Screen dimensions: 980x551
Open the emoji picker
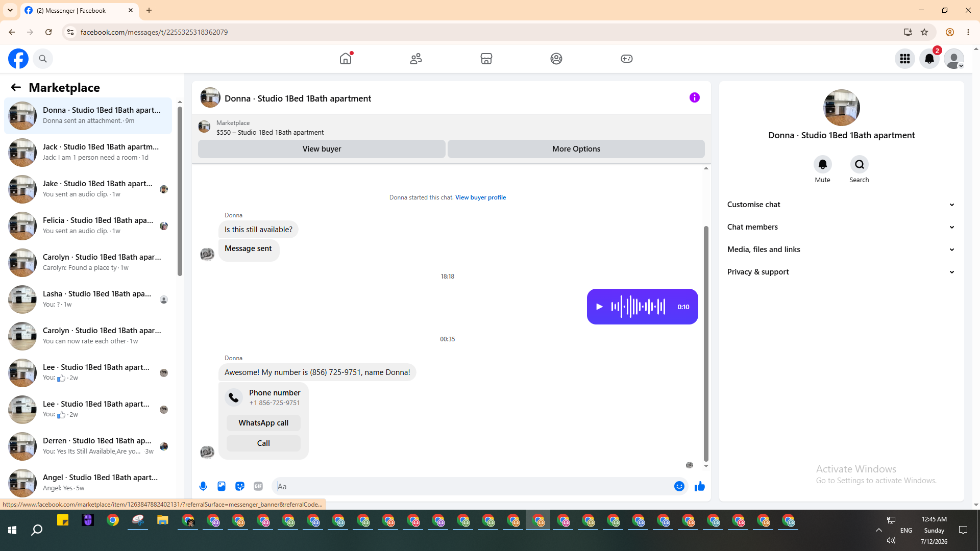679,486
